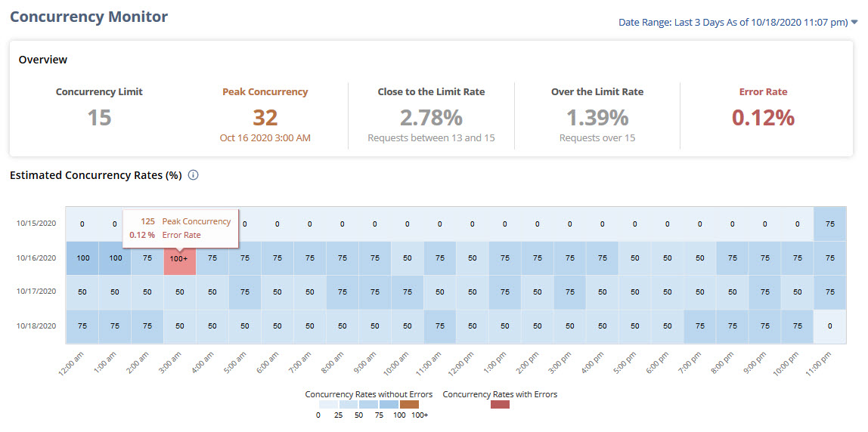Click the Close to the Limit Rate 2.78%
Screen dimensions: 868x432
[x=431, y=117]
